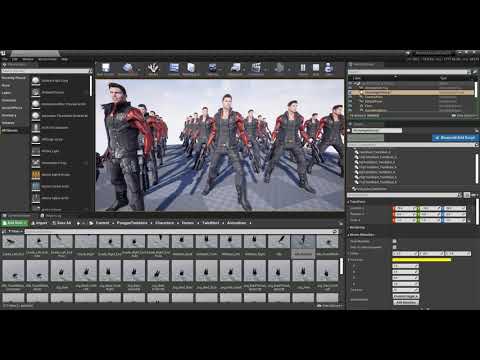The width and height of the screenshot is (480, 360).
Task: Click the Place Actors search field
Action: (45, 71)
